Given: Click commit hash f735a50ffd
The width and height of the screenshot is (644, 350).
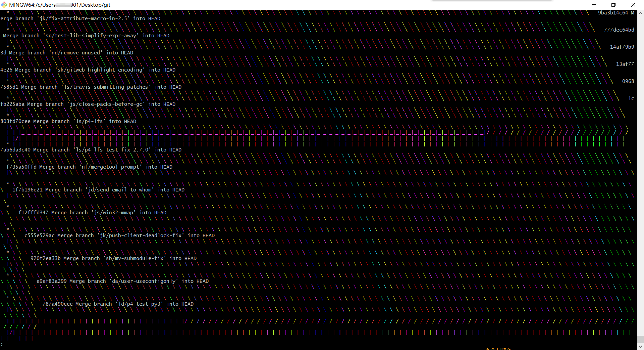Looking at the screenshot, I should click(x=21, y=167).
